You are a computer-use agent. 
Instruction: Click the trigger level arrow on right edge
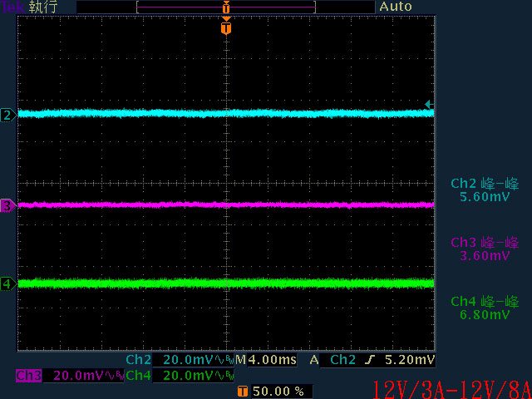point(428,105)
